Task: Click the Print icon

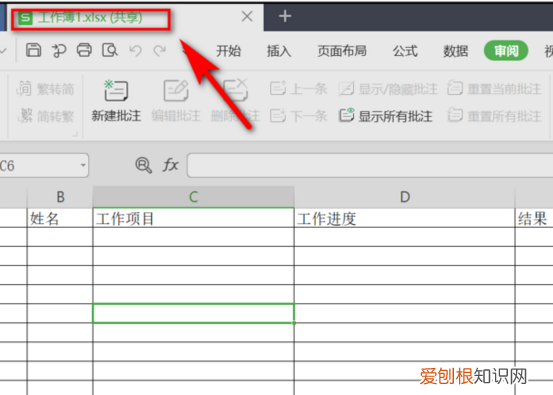Action: click(x=84, y=50)
